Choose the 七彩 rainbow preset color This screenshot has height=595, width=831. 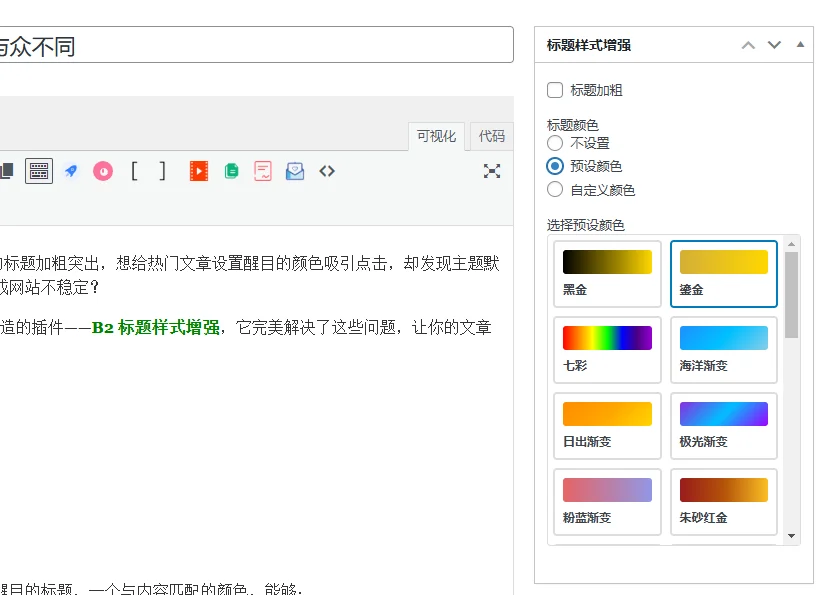pyautogui.click(x=607, y=349)
